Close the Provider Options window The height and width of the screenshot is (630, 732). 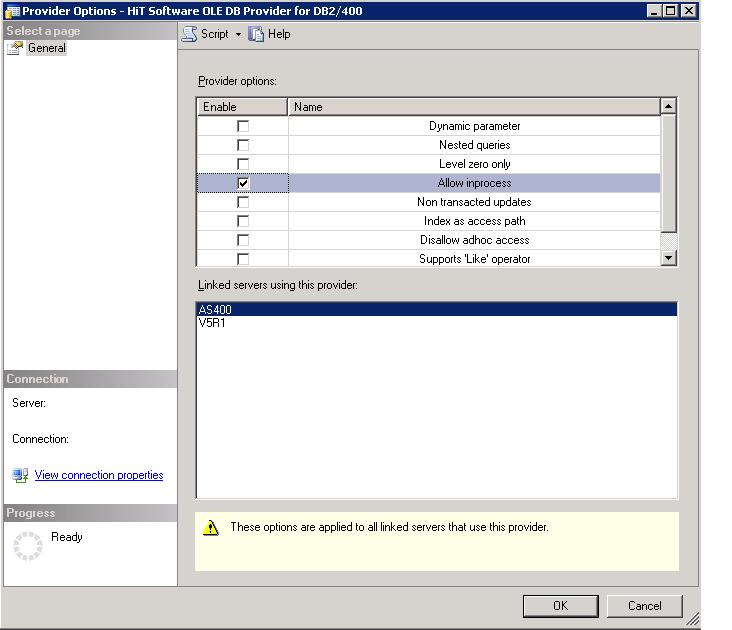[x=689, y=11]
